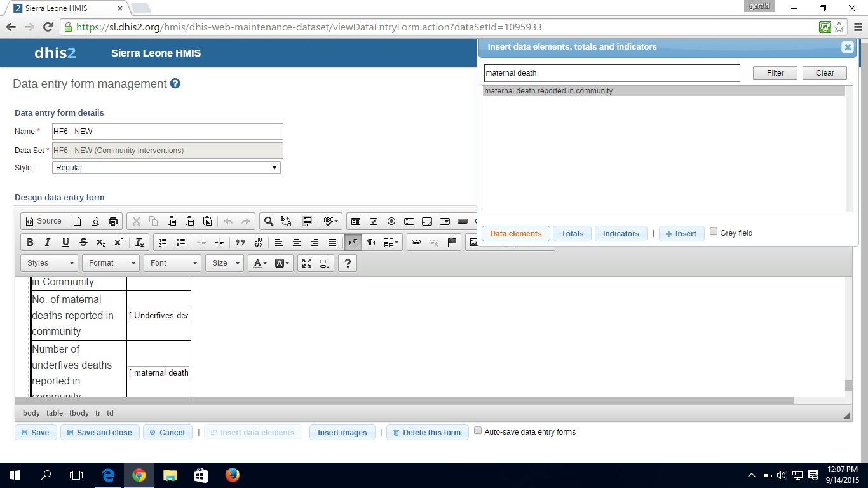This screenshot has width=868, height=488.
Task: Click the maternal death filter input field
Action: [x=612, y=73]
